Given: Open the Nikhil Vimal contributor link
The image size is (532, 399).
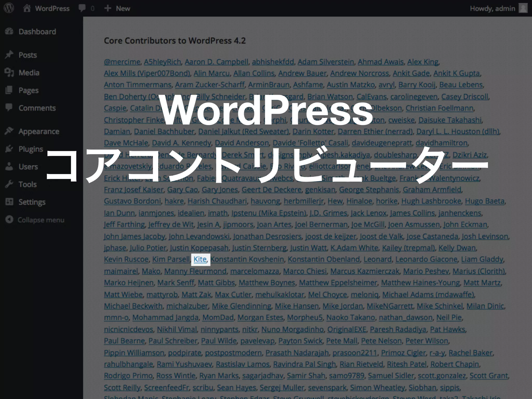Looking at the screenshot, I should (177, 329).
